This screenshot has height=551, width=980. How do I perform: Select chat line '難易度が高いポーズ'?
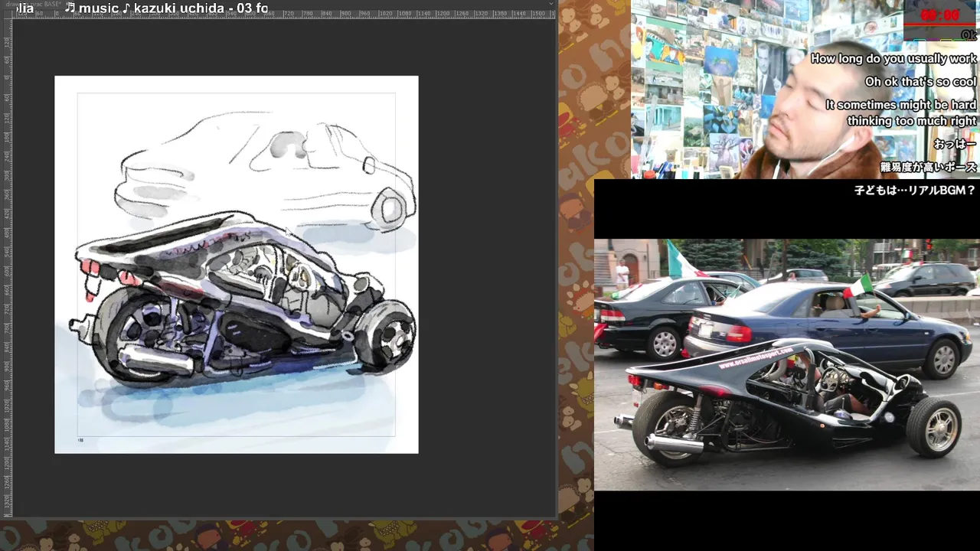928,167
